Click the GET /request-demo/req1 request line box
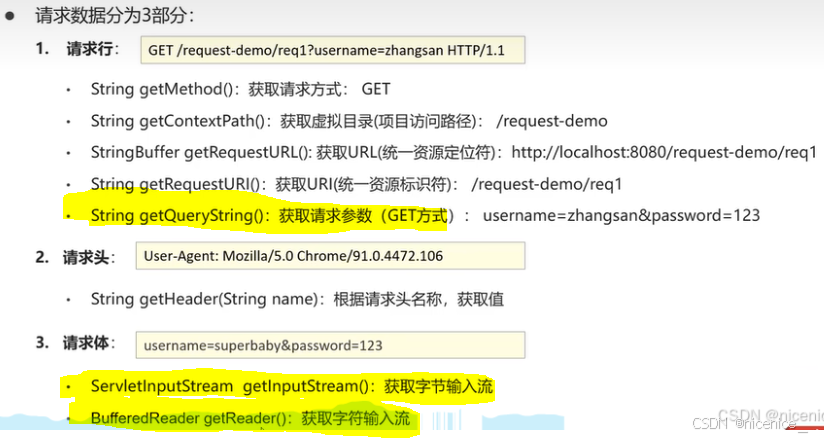Viewport: 824px width, 439px height. (x=333, y=50)
